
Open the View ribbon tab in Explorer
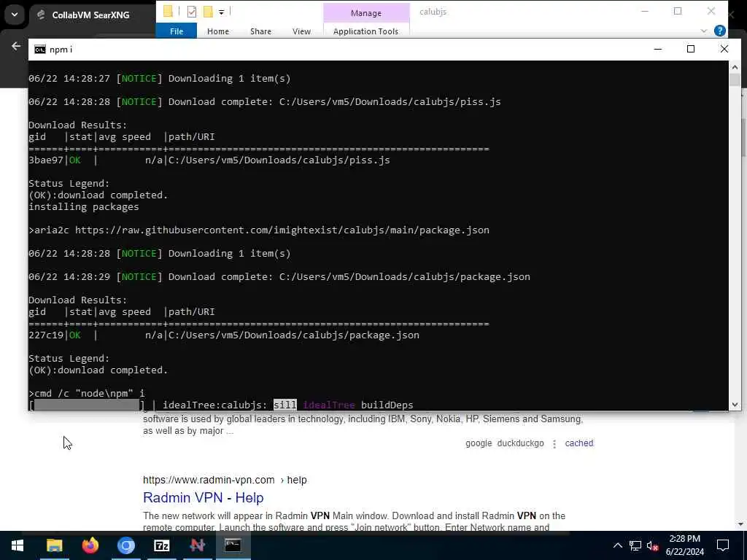tap(301, 31)
